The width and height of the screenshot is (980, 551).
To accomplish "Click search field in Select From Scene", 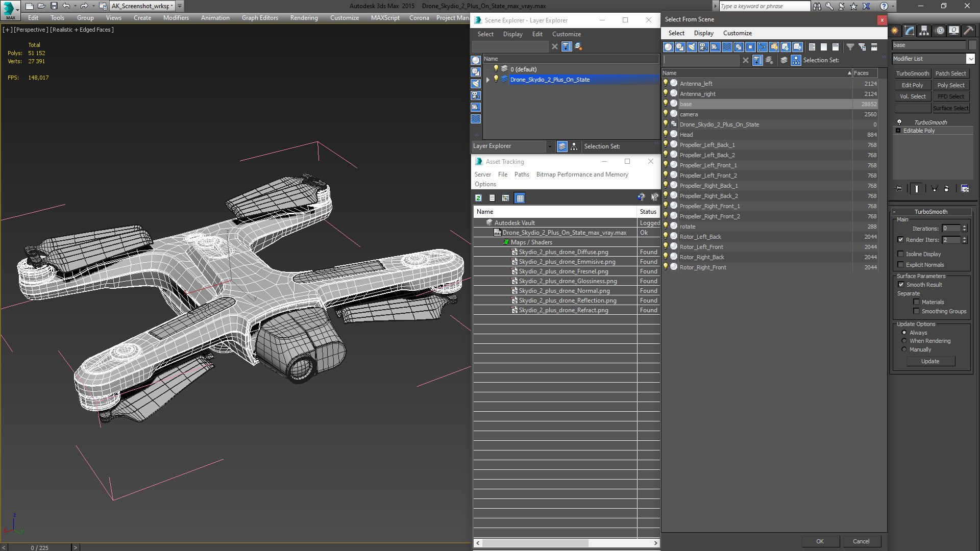I will tap(701, 60).
